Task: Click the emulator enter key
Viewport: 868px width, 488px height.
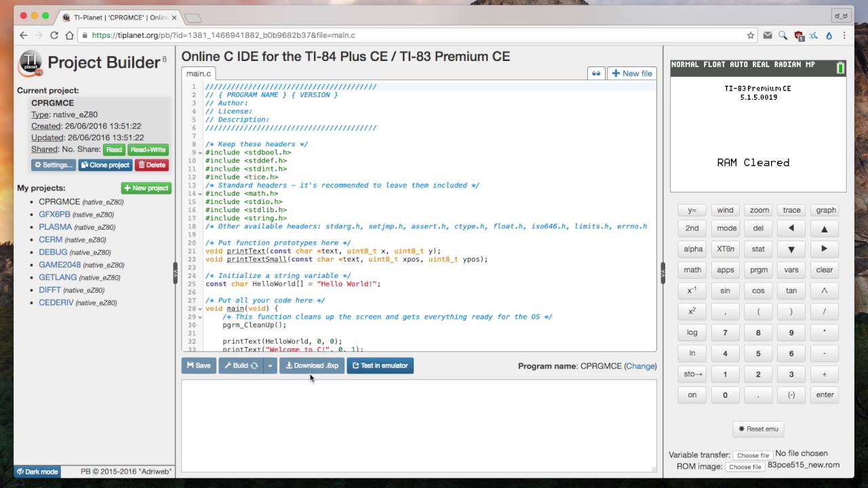Action: coord(825,394)
